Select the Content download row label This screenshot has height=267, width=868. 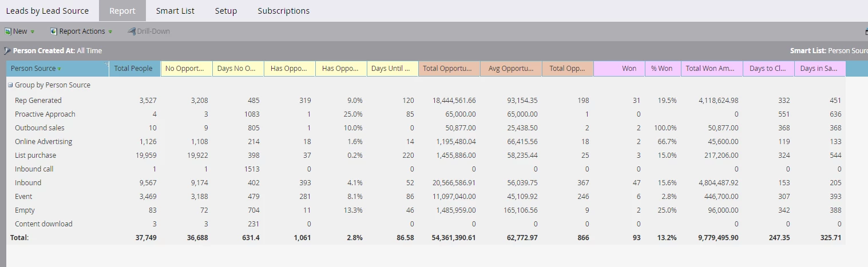(x=43, y=224)
